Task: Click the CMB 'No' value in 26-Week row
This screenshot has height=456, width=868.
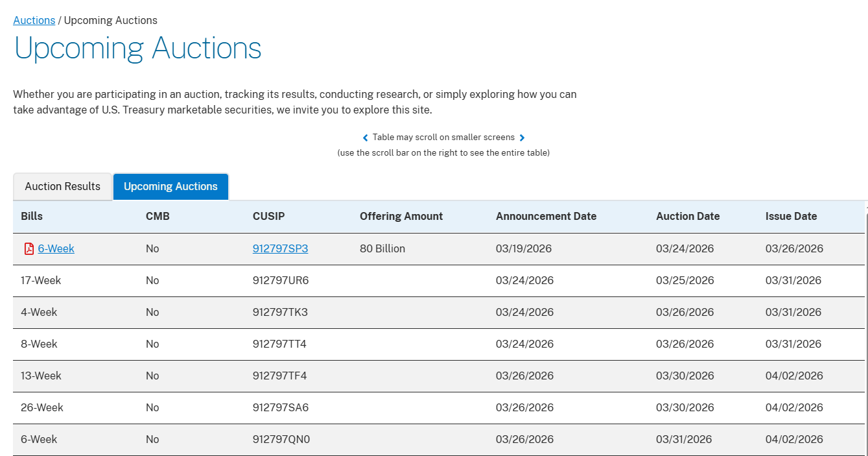Action: tap(152, 407)
